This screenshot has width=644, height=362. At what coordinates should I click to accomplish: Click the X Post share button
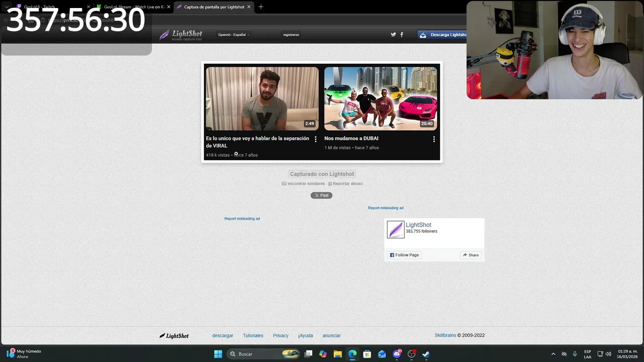point(321,195)
